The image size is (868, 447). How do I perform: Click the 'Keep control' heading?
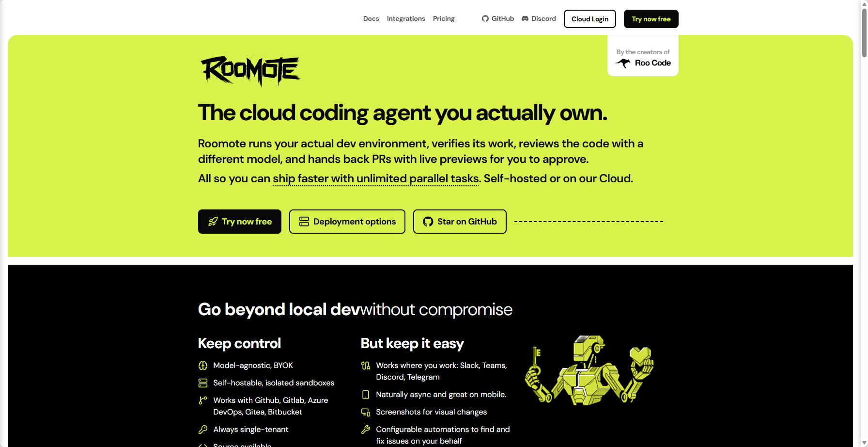[239, 343]
